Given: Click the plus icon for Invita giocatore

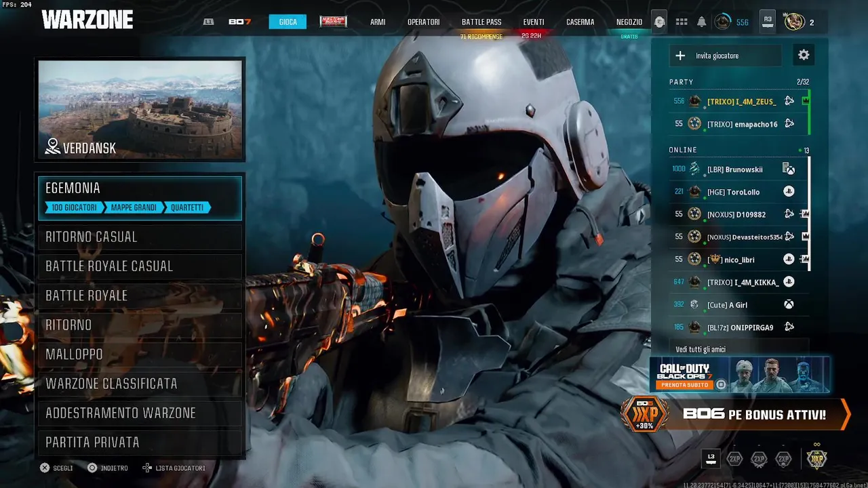Looking at the screenshot, I should pyautogui.click(x=681, y=55).
